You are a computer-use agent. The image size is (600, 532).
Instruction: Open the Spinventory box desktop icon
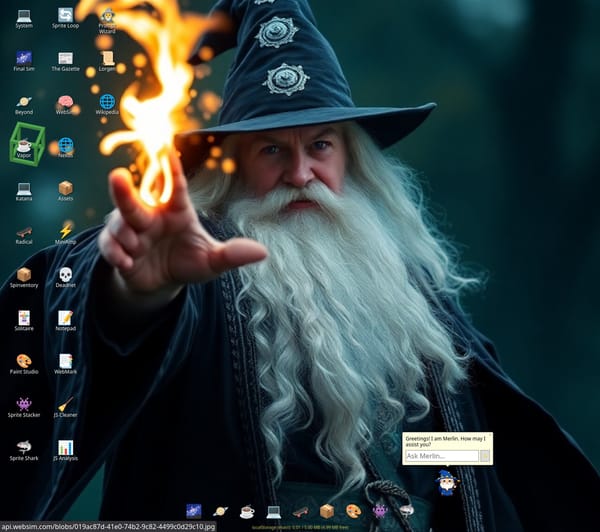(x=24, y=278)
